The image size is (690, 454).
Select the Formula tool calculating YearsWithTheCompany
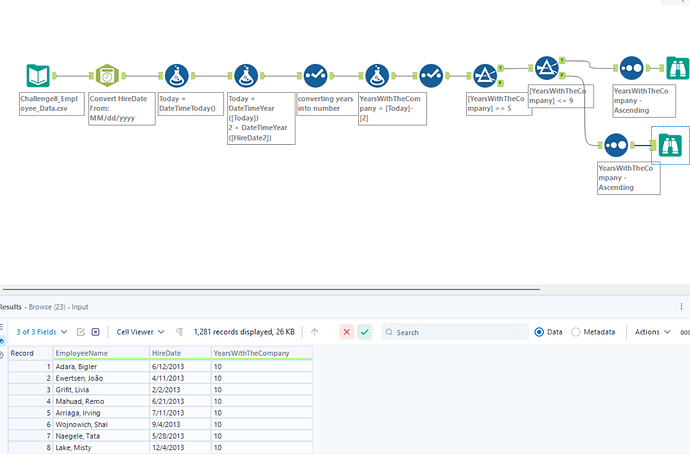point(377,76)
